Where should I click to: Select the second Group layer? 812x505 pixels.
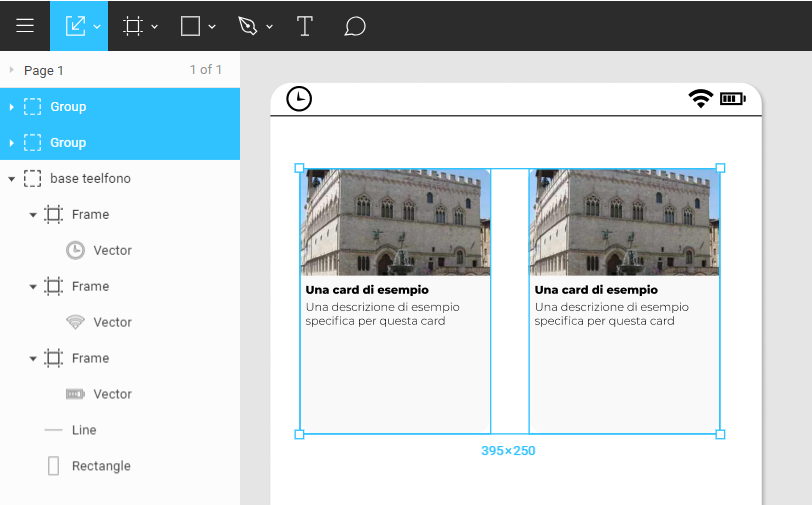[x=68, y=143]
